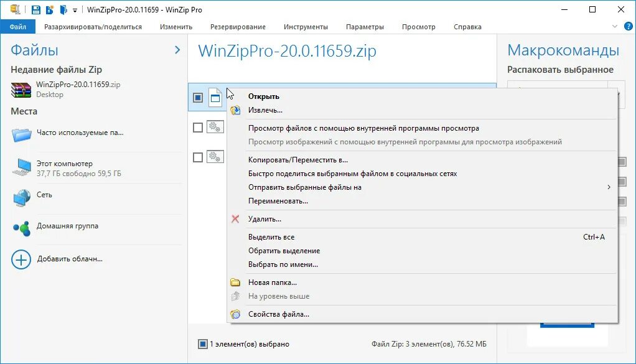Click the Save floppy disk icon
The width and height of the screenshot is (636, 364).
(x=35, y=9)
